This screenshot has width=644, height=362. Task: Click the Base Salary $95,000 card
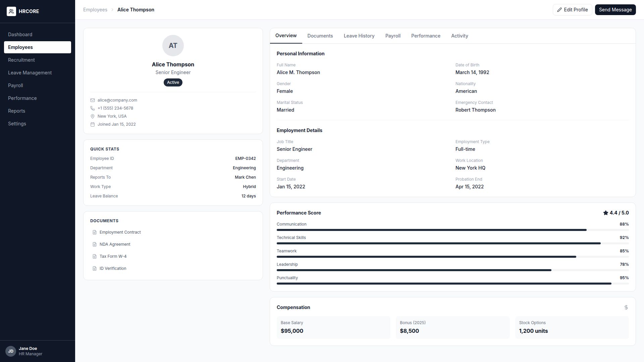(x=333, y=327)
